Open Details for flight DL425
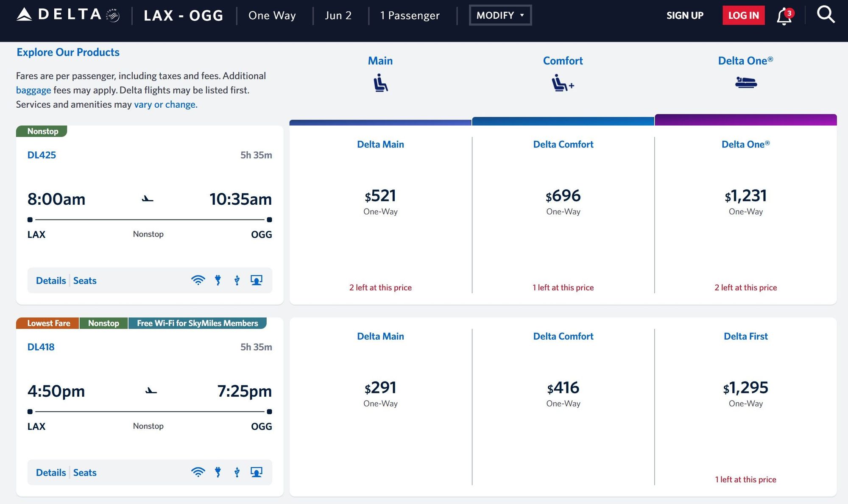This screenshot has height=504, width=848. pyautogui.click(x=51, y=281)
